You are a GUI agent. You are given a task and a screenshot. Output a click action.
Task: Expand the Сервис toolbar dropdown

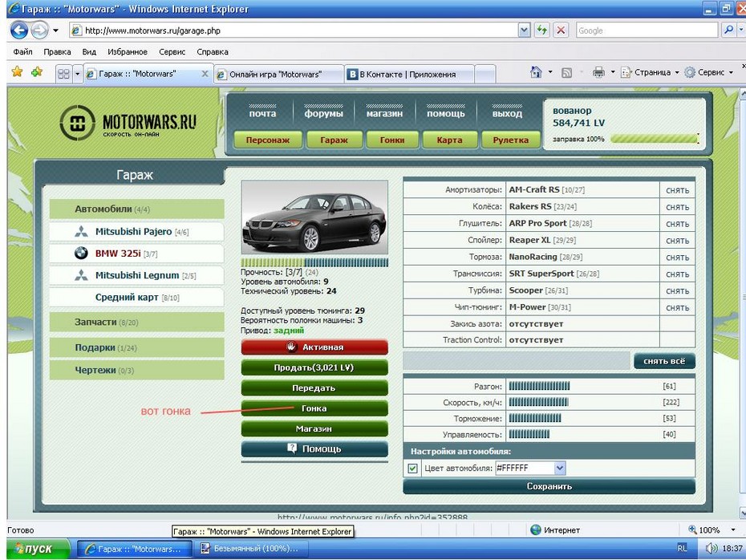tap(732, 72)
